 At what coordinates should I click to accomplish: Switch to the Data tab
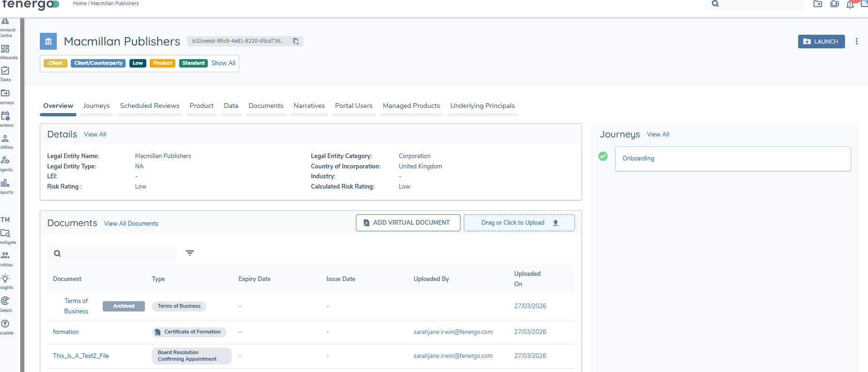(x=231, y=106)
